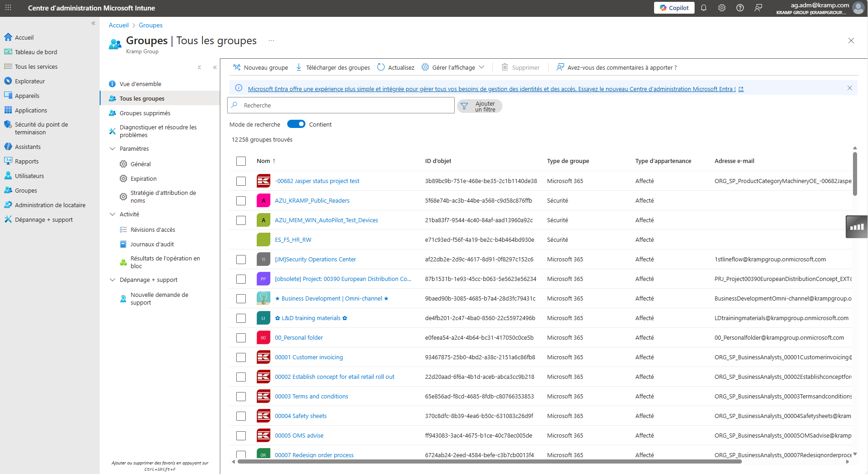Open the Copilot button

(674, 8)
